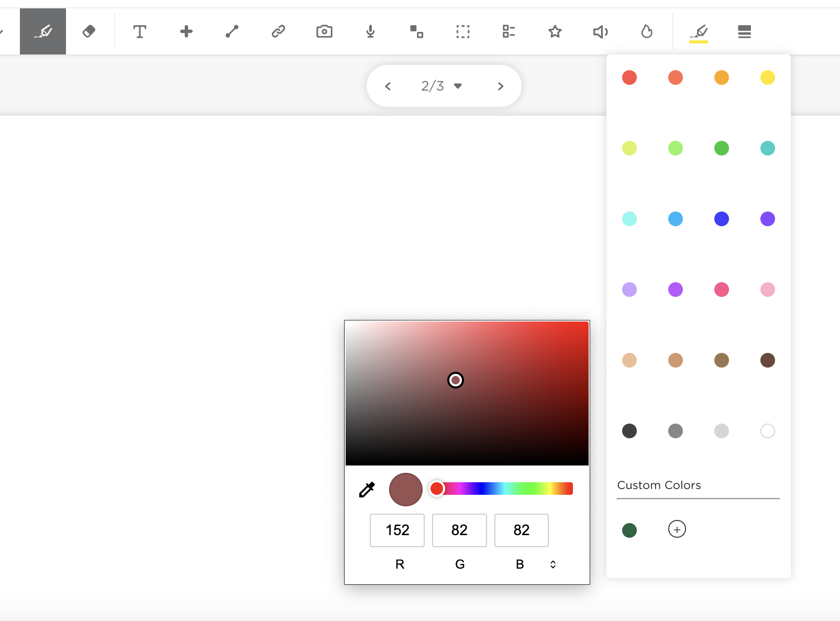
Task: Select the highlighter pen tool
Action: click(x=43, y=31)
